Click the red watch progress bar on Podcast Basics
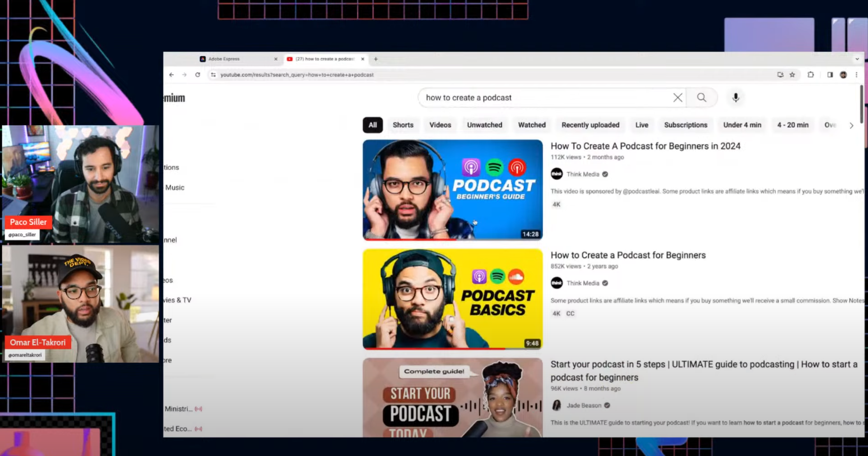Screen dimensions: 868x456 tap(433, 348)
